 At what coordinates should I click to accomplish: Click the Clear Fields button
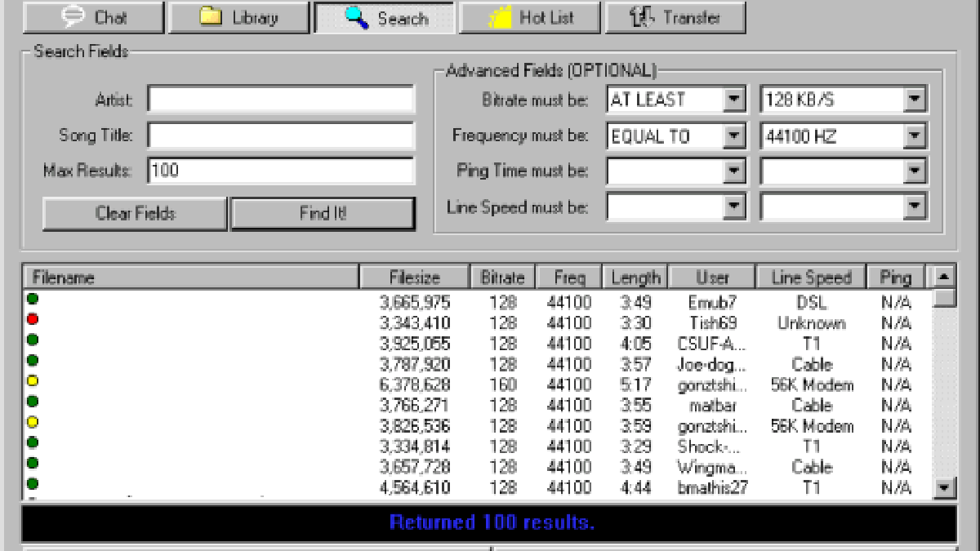tap(135, 214)
